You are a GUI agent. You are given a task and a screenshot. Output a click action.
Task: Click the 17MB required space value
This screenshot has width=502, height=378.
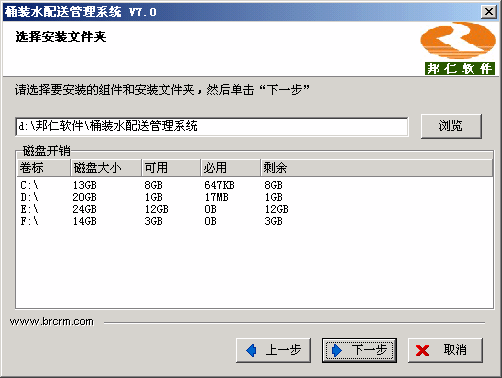[x=217, y=197]
